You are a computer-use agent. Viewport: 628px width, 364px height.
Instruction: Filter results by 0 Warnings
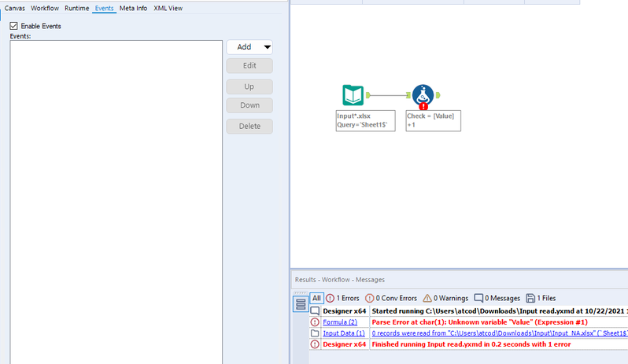pyautogui.click(x=445, y=298)
